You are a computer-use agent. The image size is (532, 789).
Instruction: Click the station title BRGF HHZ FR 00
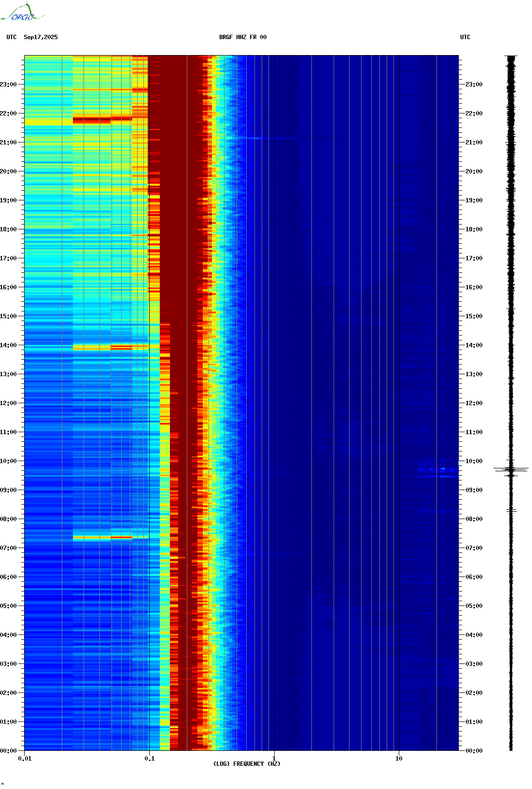coord(243,37)
